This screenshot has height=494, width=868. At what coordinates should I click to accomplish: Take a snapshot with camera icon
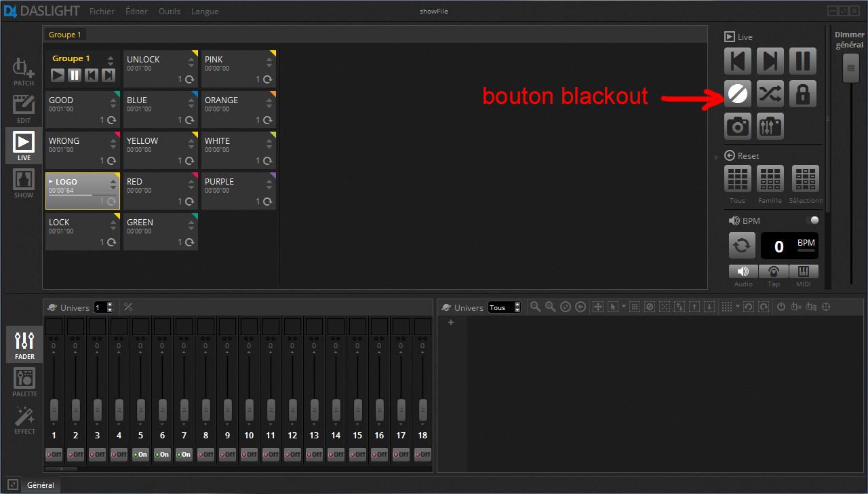[737, 126]
